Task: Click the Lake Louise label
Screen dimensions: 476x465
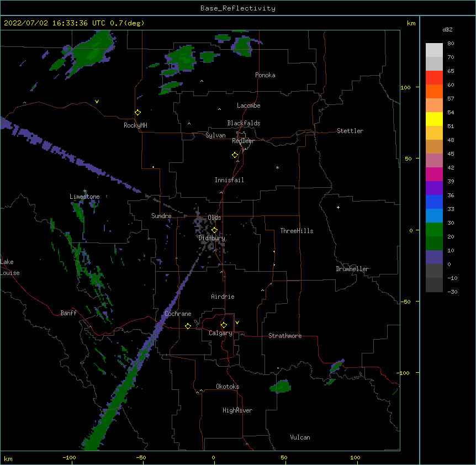Action: click(x=10, y=267)
